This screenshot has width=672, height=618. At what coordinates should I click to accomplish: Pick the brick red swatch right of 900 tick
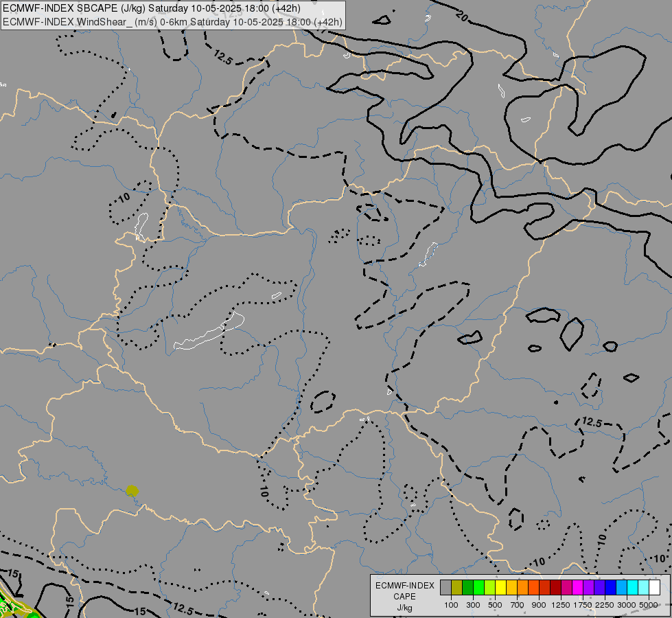click(x=545, y=588)
